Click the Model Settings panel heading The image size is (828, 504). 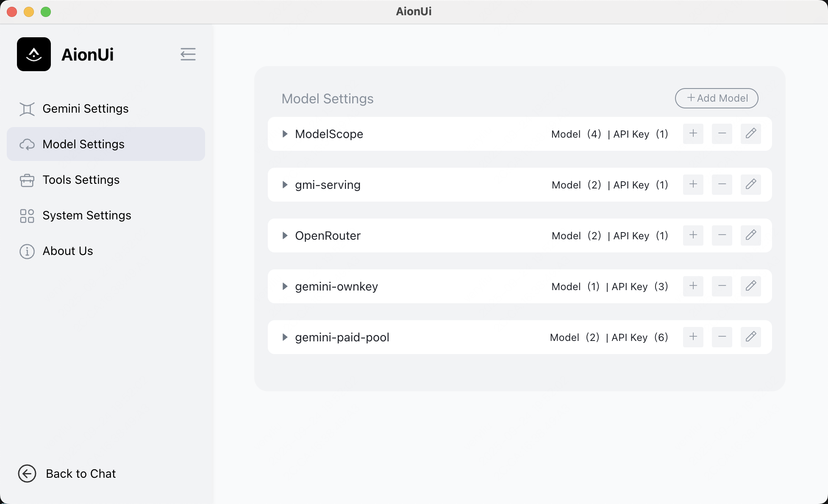click(x=328, y=99)
